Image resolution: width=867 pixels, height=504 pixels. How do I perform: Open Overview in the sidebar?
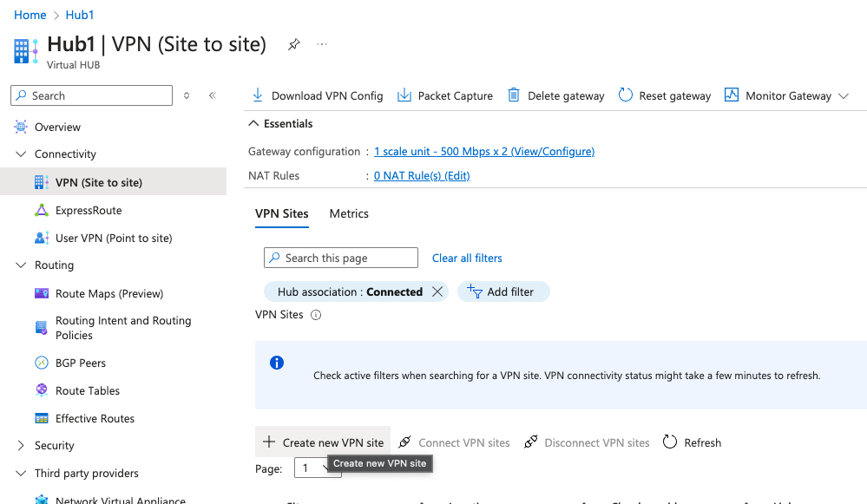(x=57, y=128)
